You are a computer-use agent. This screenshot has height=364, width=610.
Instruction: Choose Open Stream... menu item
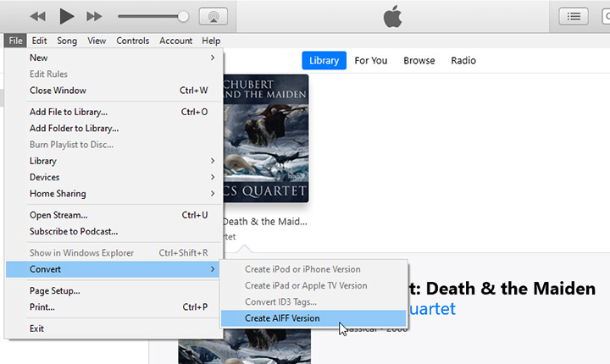coord(114,215)
